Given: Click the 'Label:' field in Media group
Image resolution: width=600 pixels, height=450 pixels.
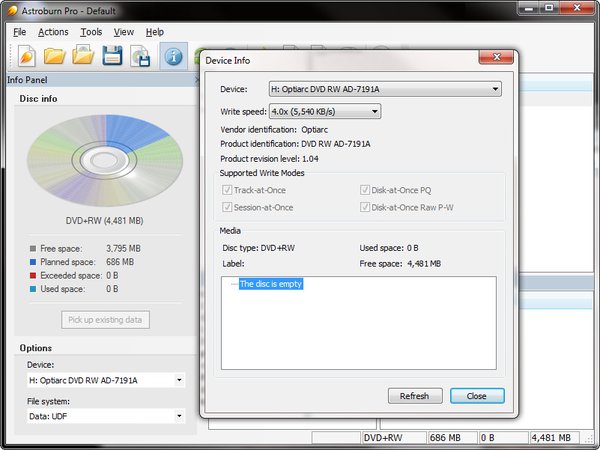Looking at the screenshot, I should click(233, 264).
